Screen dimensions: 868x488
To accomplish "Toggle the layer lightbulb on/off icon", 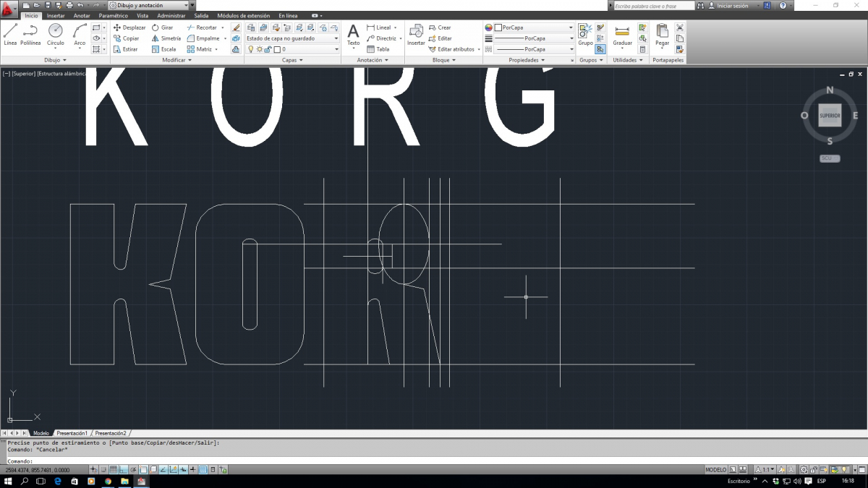I will coord(251,49).
